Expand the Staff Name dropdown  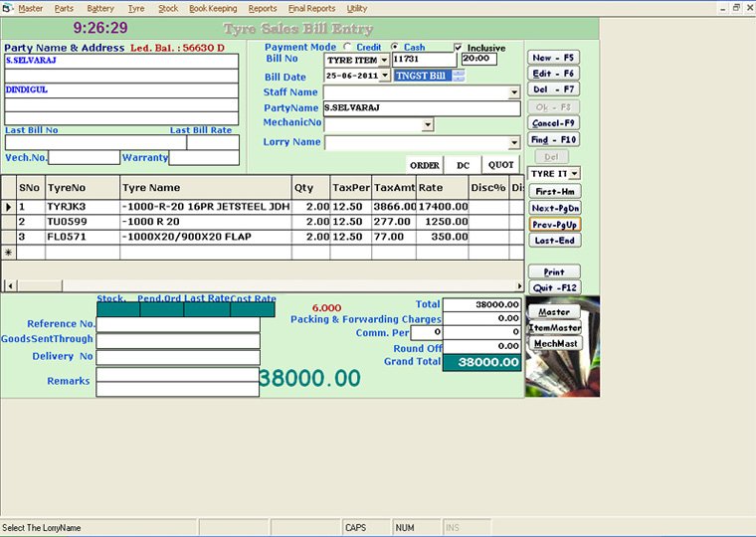pos(514,92)
